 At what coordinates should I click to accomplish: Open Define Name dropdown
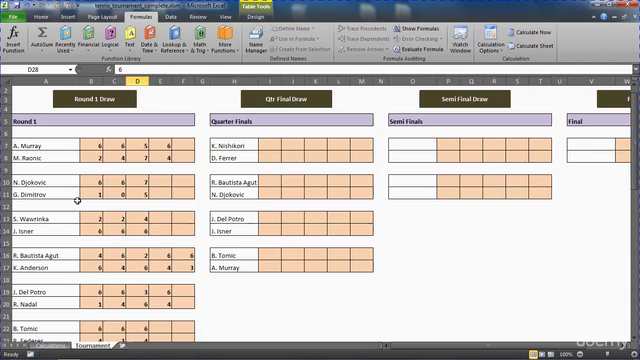pyautogui.click(x=292, y=29)
